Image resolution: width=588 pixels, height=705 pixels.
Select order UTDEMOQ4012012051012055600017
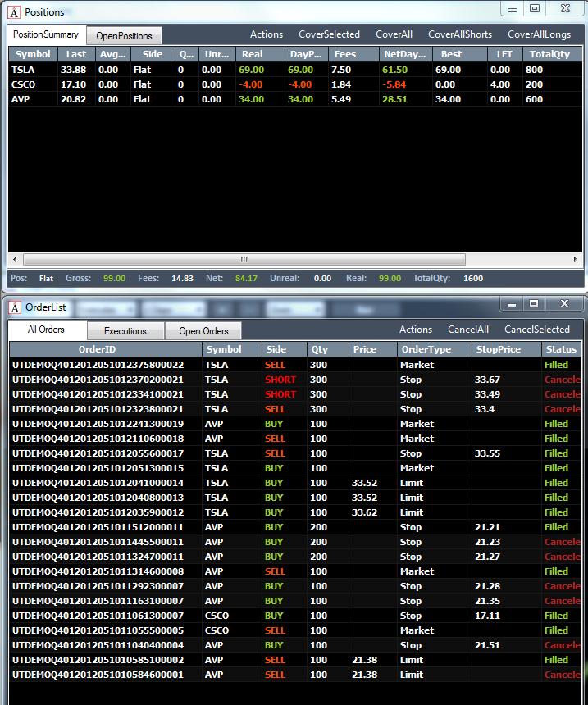[x=295, y=453]
